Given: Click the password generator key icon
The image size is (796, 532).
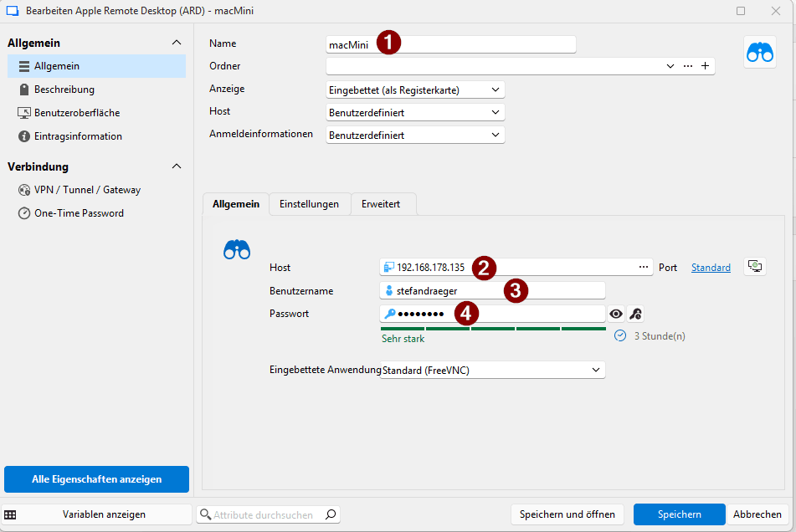Looking at the screenshot, I should [x=635, y=314].
